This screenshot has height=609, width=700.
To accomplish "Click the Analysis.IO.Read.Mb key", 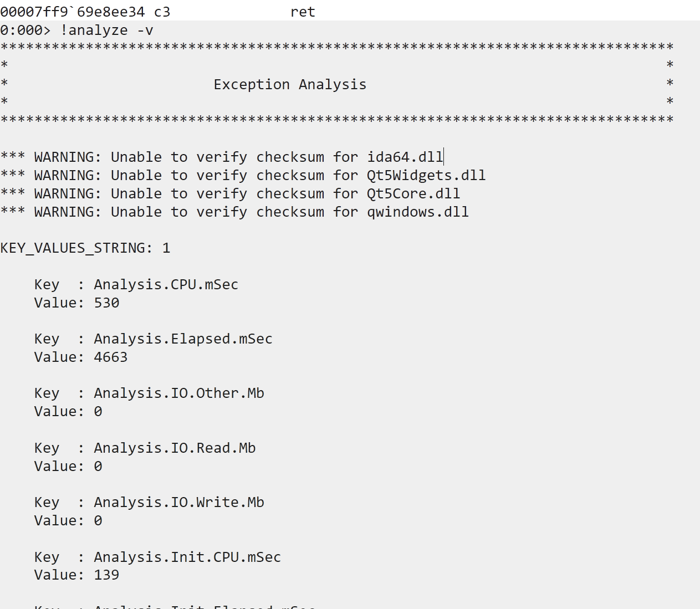I will click(x=175, y=448).
